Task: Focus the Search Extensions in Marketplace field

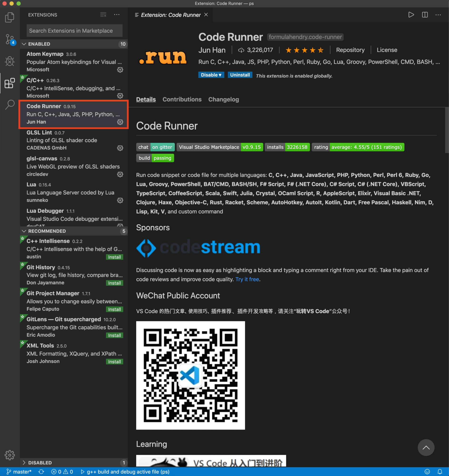Action: pyautogui.click(x=75, y=31)
